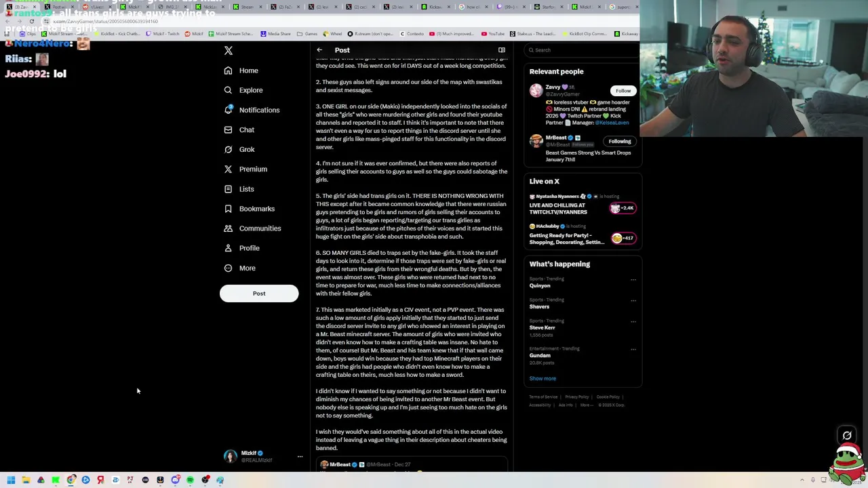
Task: Open Windows Start menu
Action: [x=11, y=480]
